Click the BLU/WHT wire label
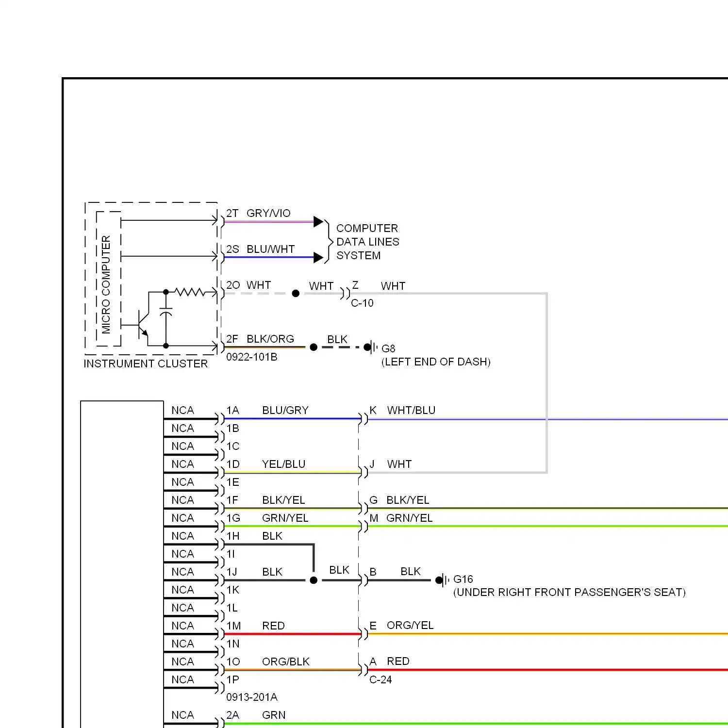This screenshot has width=728, height=728. point(270,249)
